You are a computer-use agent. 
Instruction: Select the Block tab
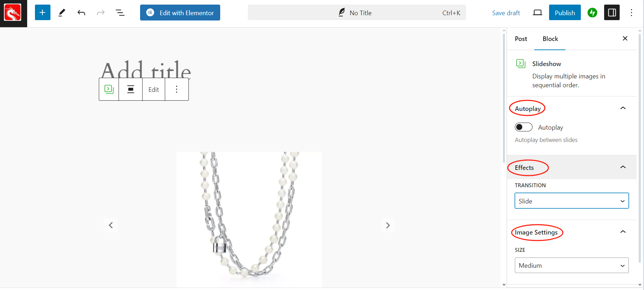tap(550, 39)
